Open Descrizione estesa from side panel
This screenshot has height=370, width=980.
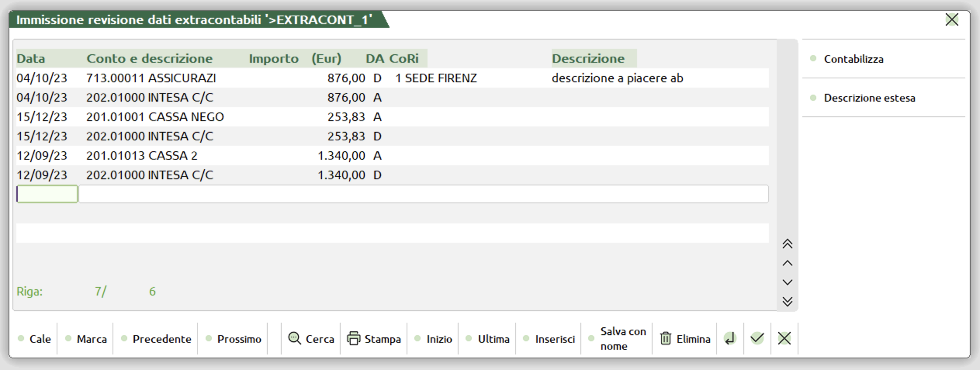pos(869,98)
